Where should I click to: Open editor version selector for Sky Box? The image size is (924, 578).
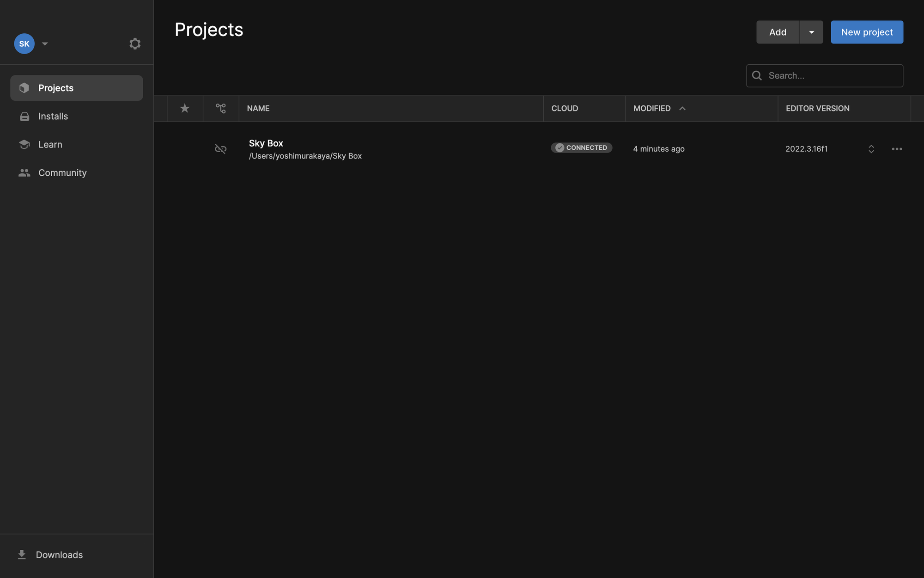click(871, 149)
